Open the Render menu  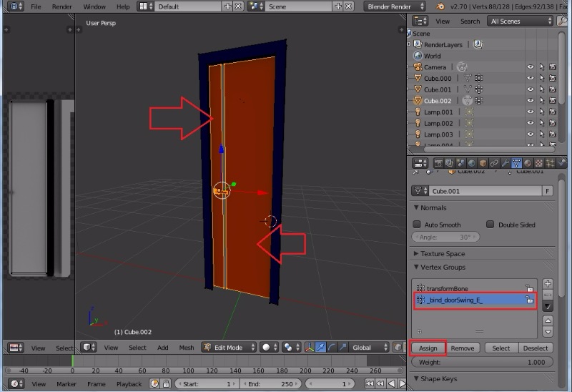point(61,6)
